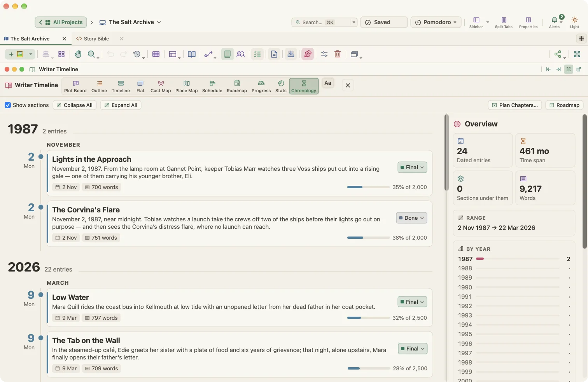Open status dropdown for The Tab on the Wall
588x382 pixels.
click(413, 349)
